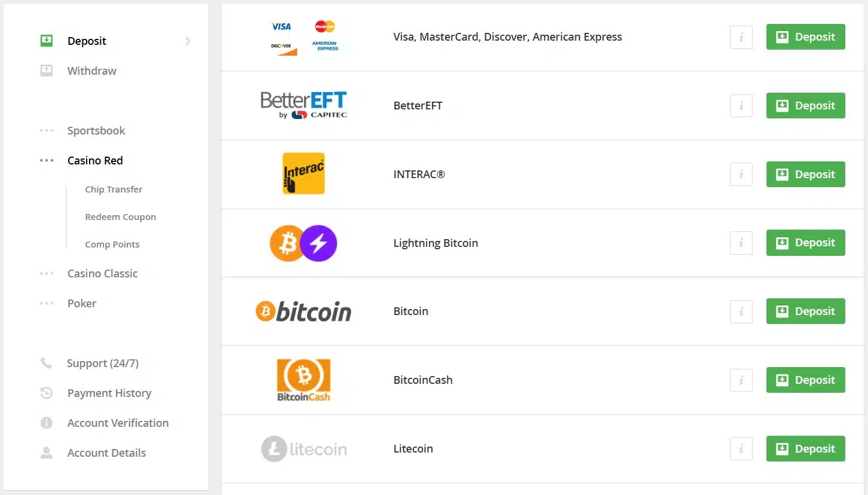
Task: Open info icon next to Lightning Bitcoin
Action: 741,243
